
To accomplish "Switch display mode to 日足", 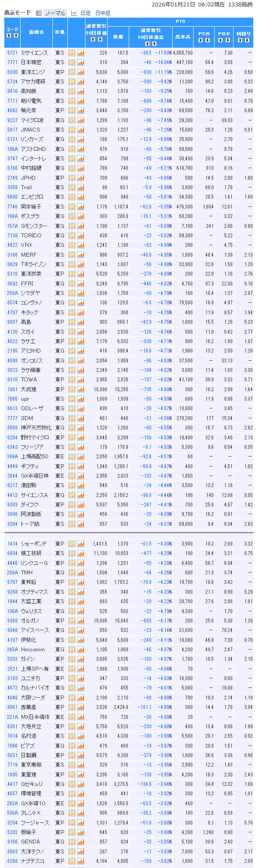I will click(85, 13).
